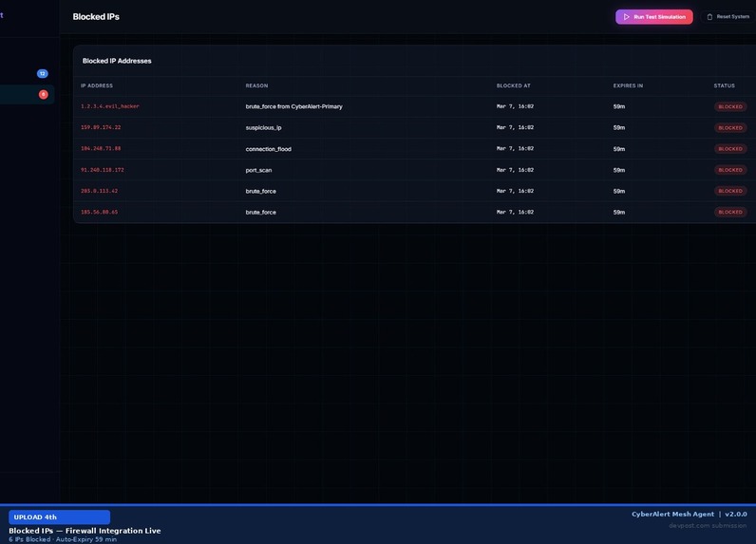
Task: Click the Run Test Simulation button
Action: coord(653,17)
